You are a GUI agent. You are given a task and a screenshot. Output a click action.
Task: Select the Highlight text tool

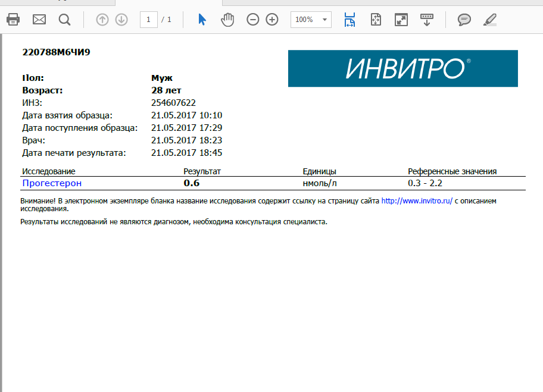(x=489, y=20)
